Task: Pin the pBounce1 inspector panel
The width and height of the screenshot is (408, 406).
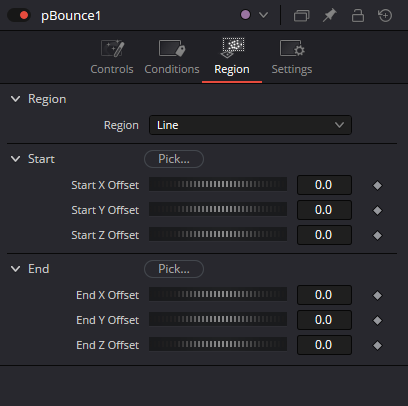Action: click(x=329, y=15)
